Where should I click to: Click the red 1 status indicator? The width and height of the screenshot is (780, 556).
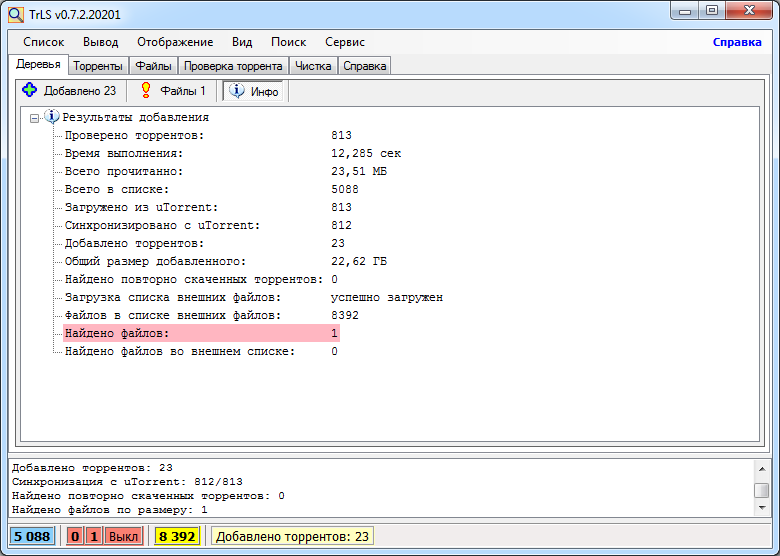[x=94, y=537]
